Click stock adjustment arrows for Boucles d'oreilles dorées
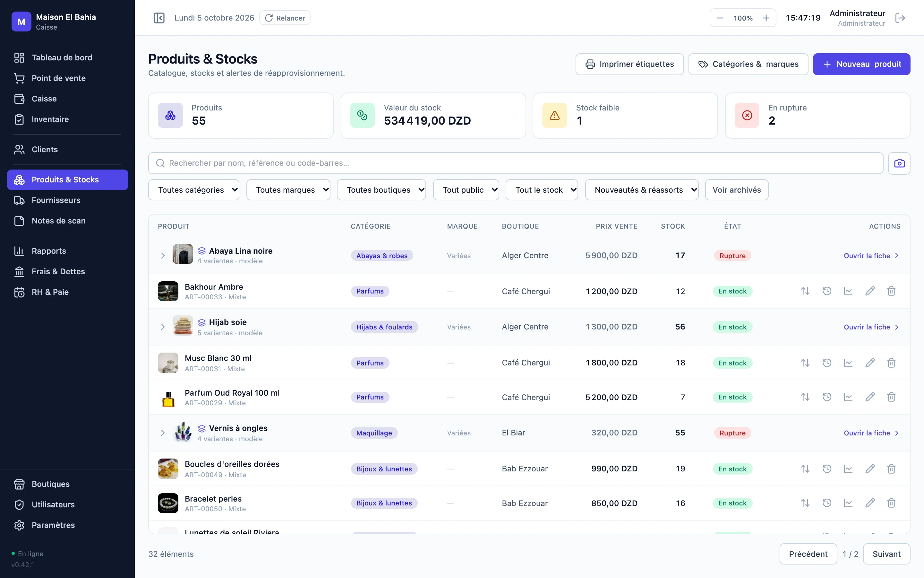The image size is (924, 578). coord(805,469)
